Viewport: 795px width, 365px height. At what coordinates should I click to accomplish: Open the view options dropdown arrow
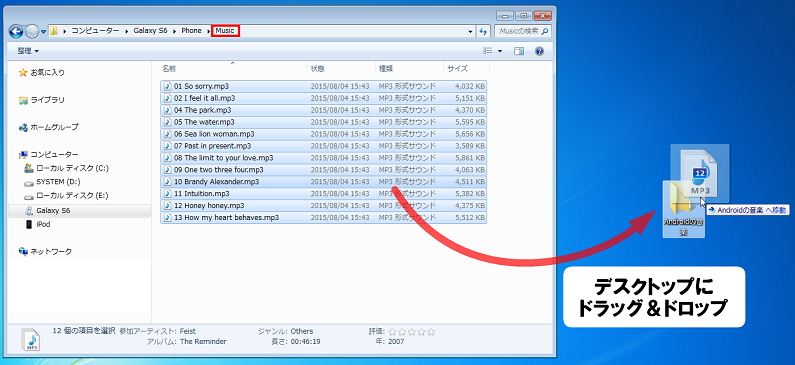click(x=500, y=51)
